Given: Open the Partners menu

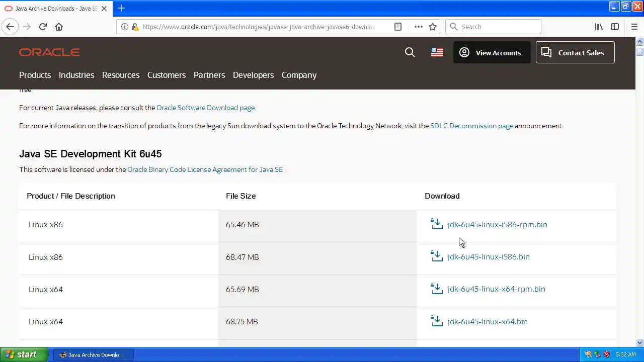Looking at the screenshot, I should [209, 75].
